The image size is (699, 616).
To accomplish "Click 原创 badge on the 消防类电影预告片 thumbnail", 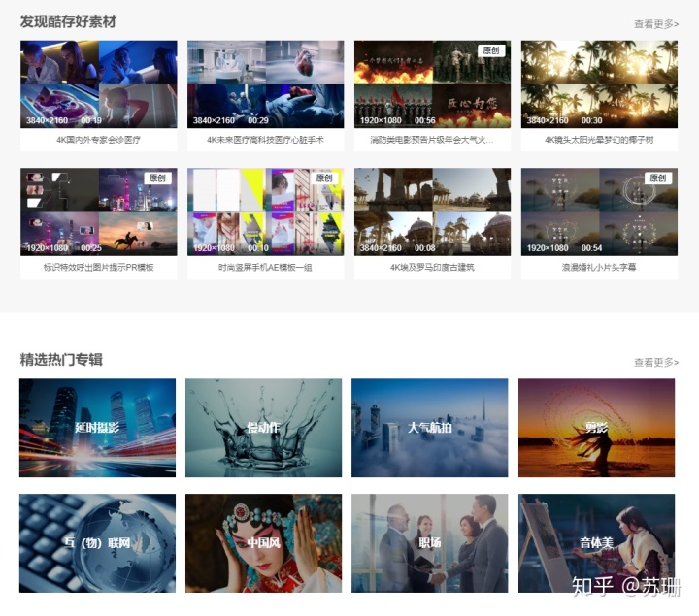I will 491,50.
